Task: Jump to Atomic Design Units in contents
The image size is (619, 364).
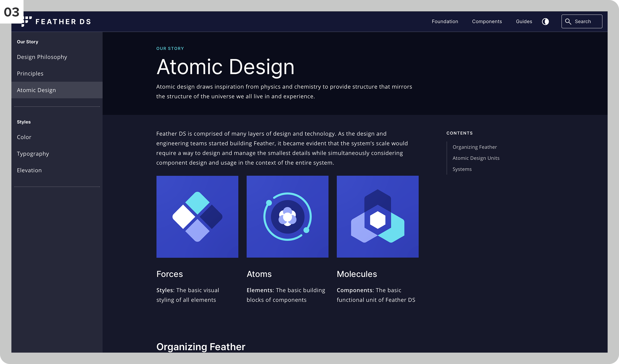Action: point(476,158)
